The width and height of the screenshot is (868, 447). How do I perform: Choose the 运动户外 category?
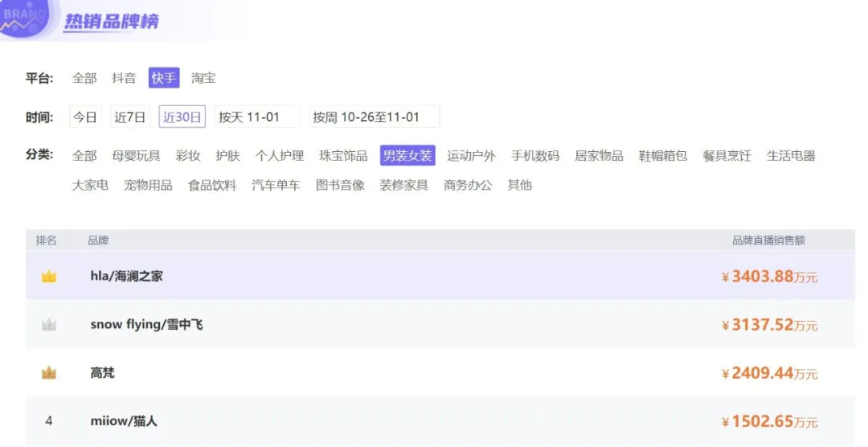(x=471, y=156)
